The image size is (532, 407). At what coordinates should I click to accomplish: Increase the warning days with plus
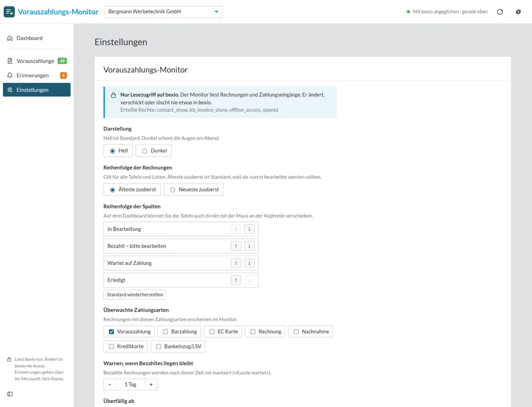click(x=151, y=385)
